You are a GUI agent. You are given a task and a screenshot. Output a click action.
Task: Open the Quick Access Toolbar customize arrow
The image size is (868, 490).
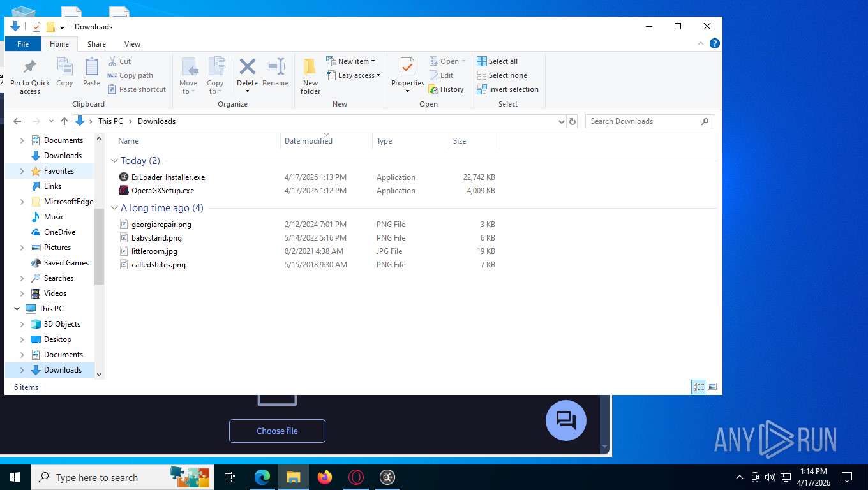[x=62, y=27]
